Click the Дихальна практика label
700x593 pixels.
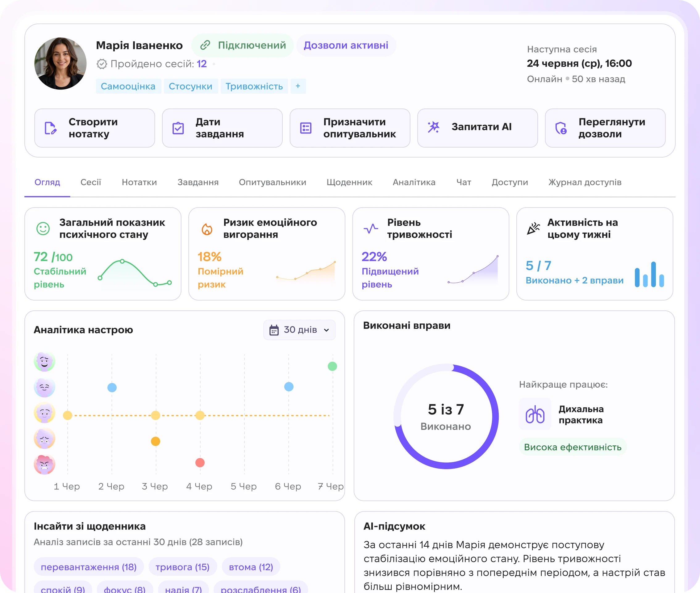581,414
